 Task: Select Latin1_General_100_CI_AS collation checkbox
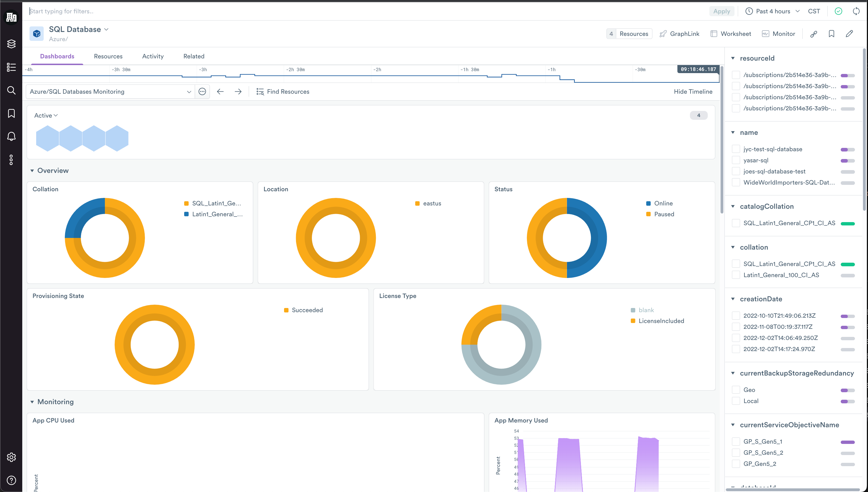point(736,275)
